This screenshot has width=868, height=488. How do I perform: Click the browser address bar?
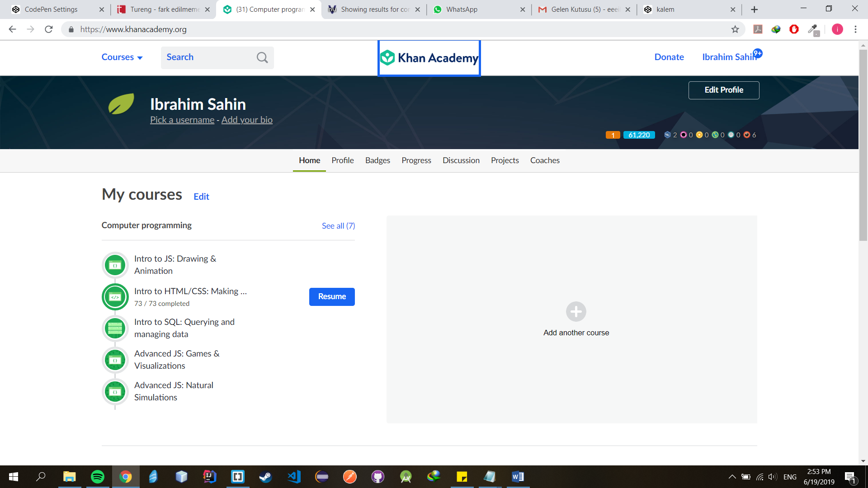click(402, 29)
